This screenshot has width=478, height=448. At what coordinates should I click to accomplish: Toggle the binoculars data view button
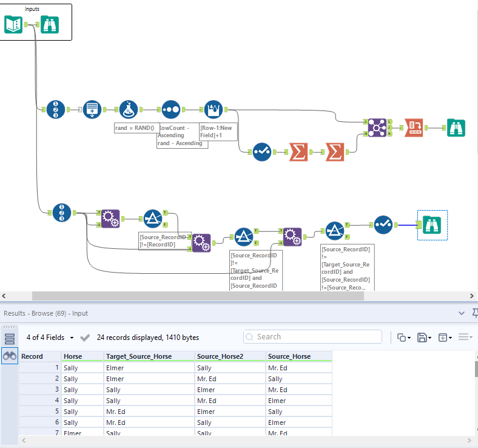tap(10, 356)
